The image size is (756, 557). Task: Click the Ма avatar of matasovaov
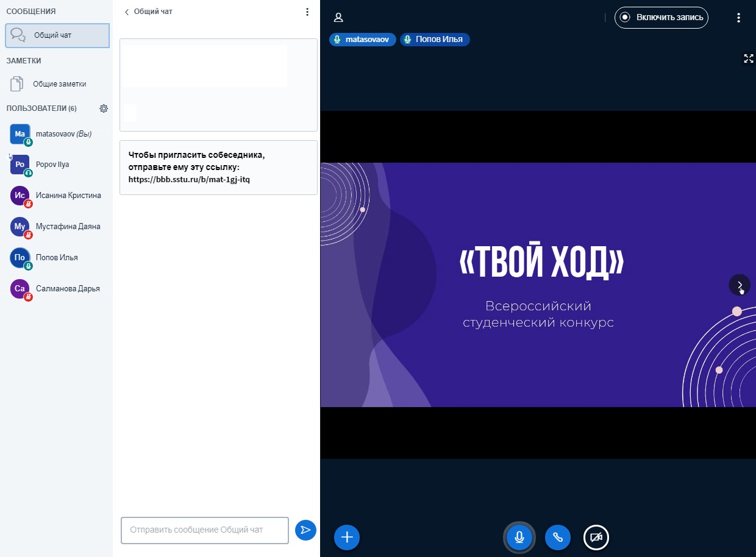point(20,134)
